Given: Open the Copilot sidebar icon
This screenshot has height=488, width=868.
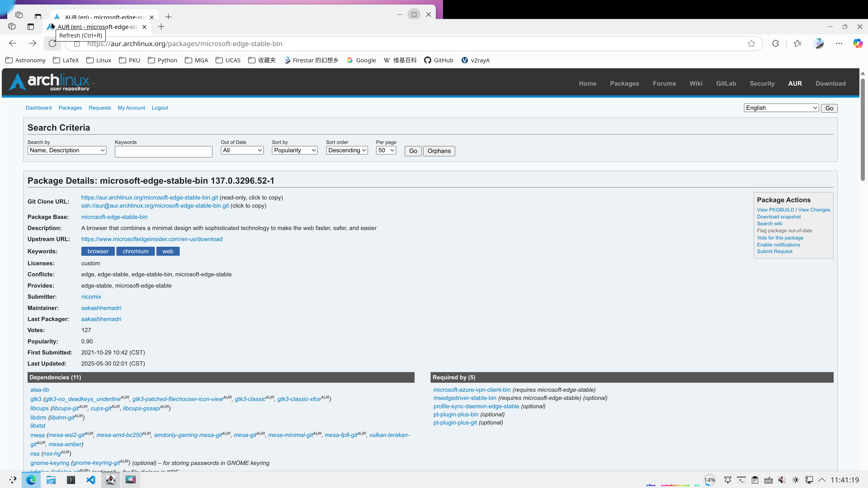Looking at the screenshot, I should 858,43.
